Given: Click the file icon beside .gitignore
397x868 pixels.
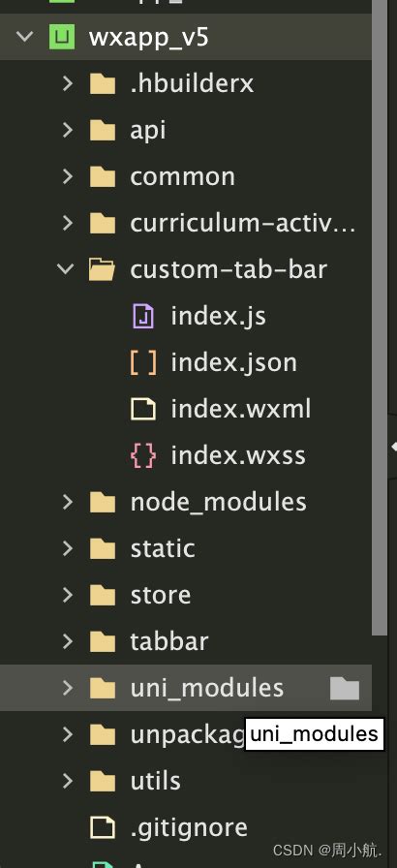Looking at the screenshot, I should (103, 827).
